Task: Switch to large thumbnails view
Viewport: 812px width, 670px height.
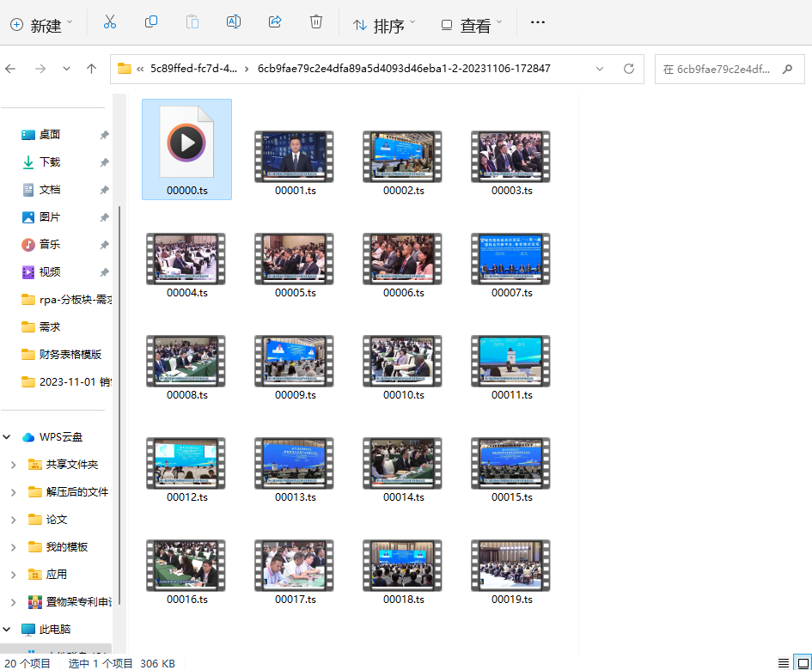Action: pyautogui.click(x=803, y=663)
